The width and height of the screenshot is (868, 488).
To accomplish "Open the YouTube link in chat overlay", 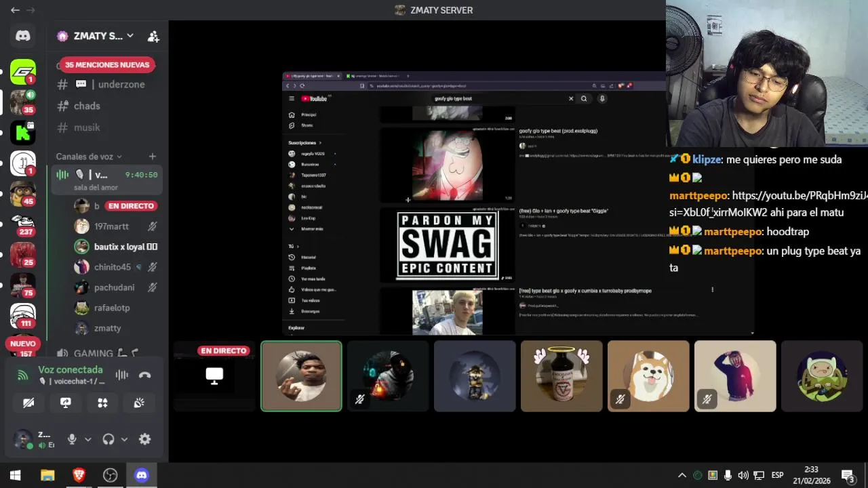I will [x=768, y=204].
